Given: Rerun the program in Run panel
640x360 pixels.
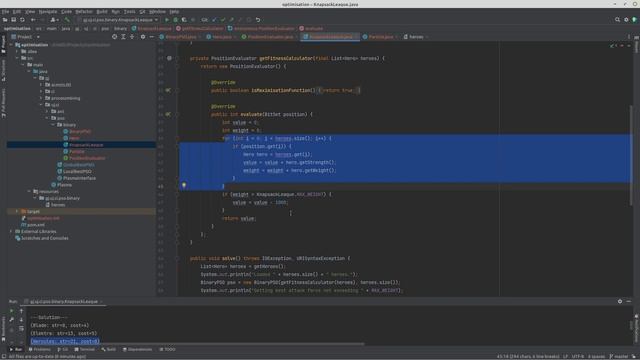Looking at the screenshot, I should [11, 311].
